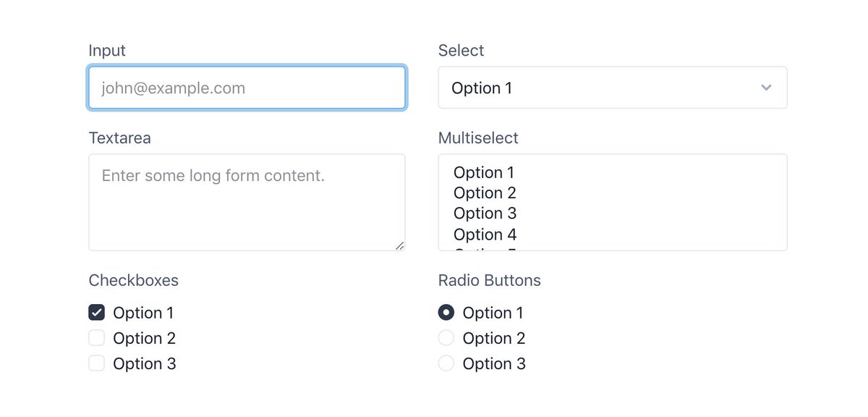Image resolution: width=868 pixels, height=417 pixels.
Task: Click the email Input field
Action: click(x=246, y=88)
